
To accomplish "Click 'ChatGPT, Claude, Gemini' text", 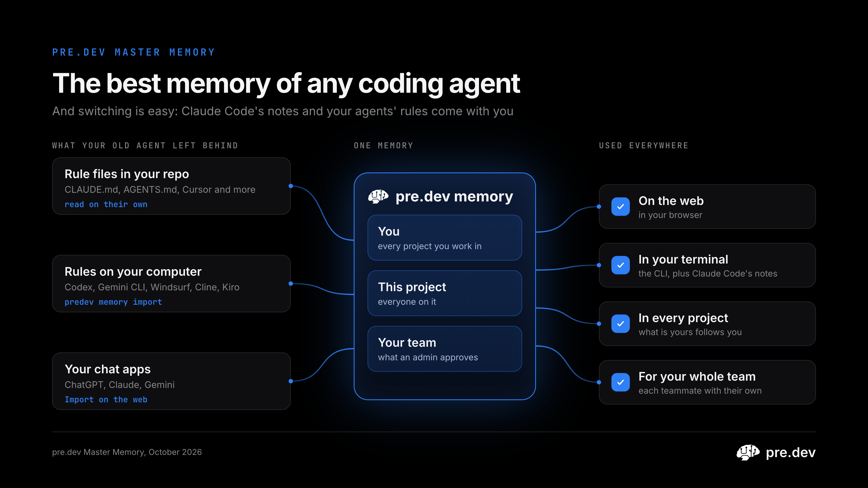I will click(x=120, y=385).
